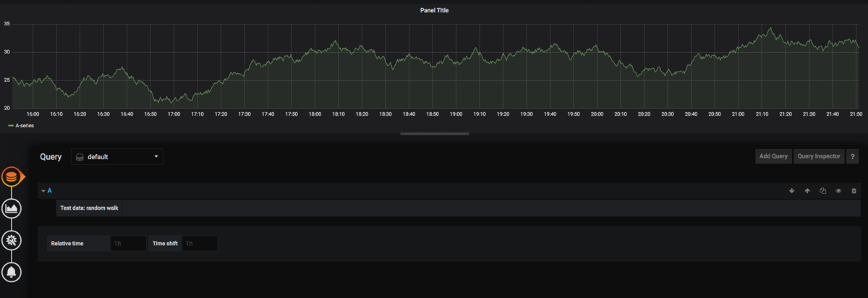Open the Query Inspector
868x298 pixels.
tap(819, 156)
